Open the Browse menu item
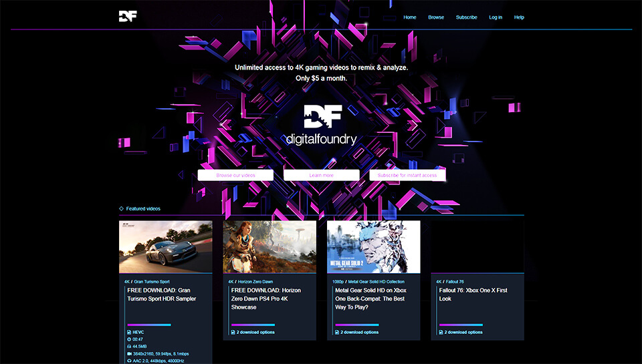Screen dimensions: 642x364 (436, 17)
